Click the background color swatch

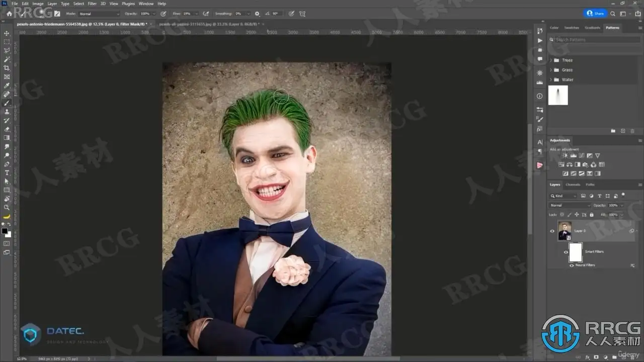click(x=8, y=234)
